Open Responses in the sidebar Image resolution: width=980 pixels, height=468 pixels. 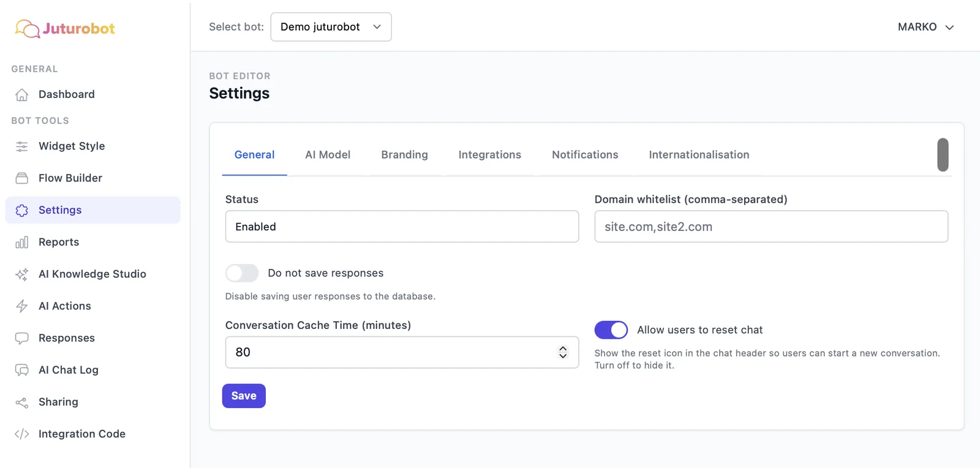(x=93, y=338)
